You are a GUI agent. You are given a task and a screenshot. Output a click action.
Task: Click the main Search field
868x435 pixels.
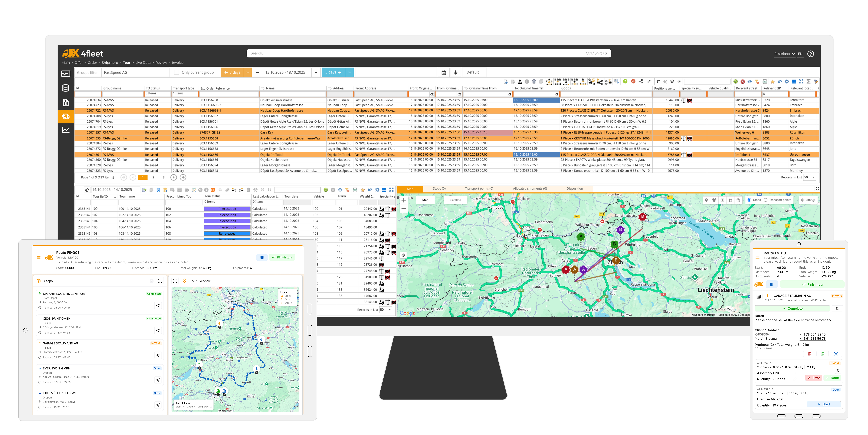pos(429,53)
